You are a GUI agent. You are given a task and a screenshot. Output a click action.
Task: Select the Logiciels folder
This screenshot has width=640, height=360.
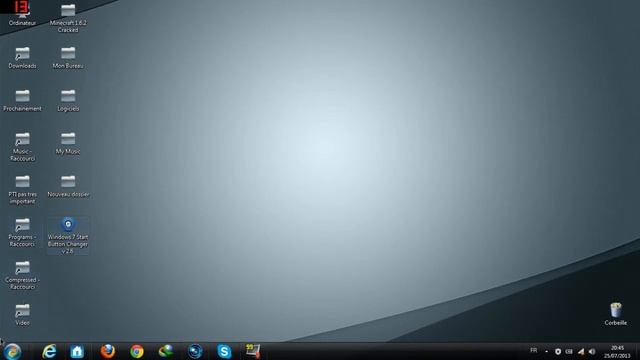click(68, 100)
